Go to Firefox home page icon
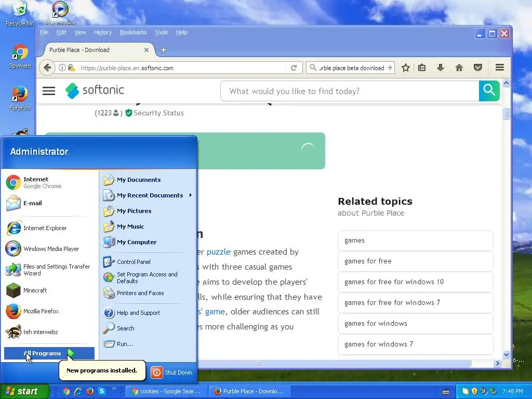532x399 pixels. click(459, 68)
